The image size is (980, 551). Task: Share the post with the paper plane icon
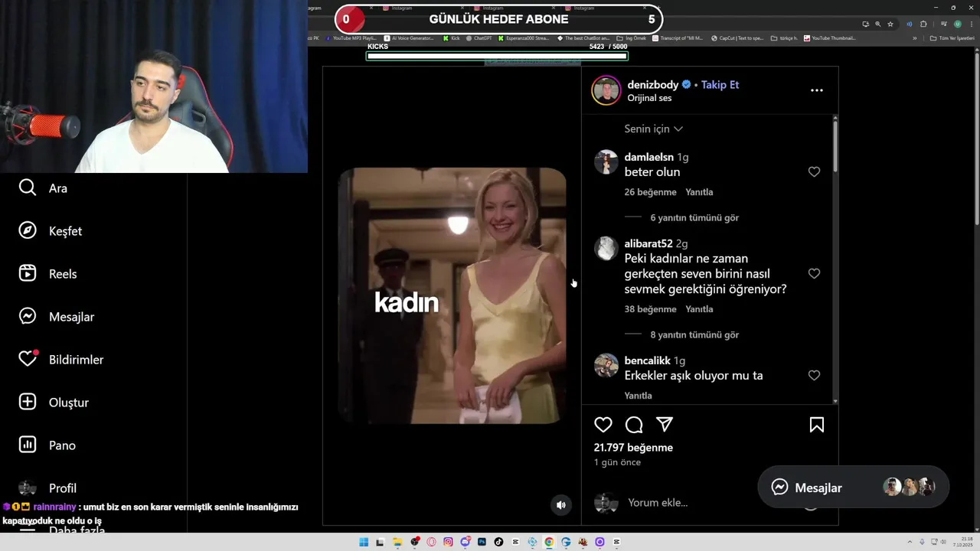tap(665, 425)
